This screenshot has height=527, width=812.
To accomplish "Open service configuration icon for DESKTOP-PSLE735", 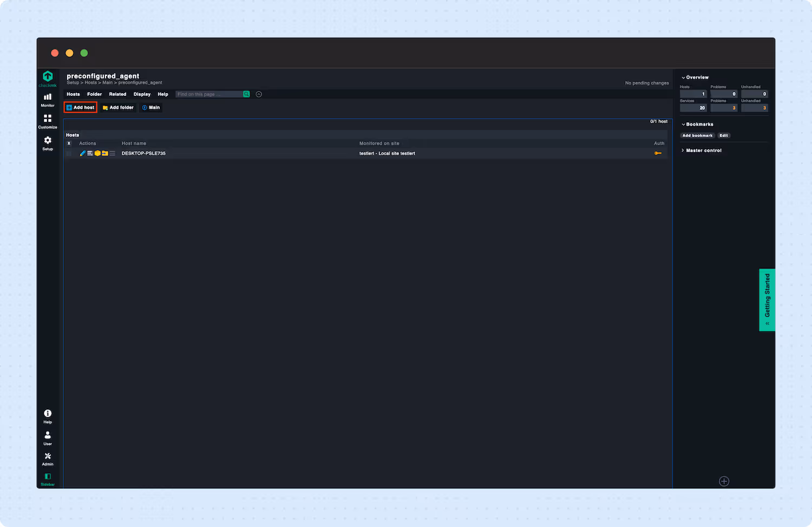I will [x=90, y=153].
